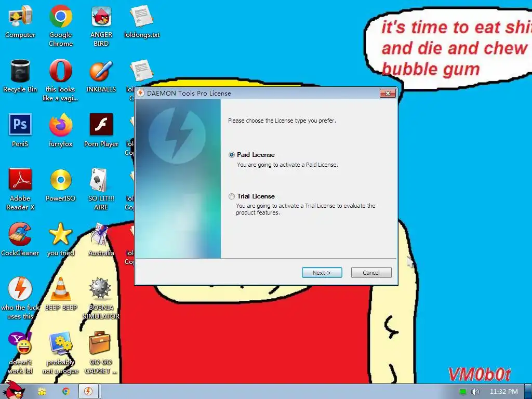Viewport: 532px width, 399px height.
Task: Launch the red Opera browser icon
Action: point(60,71)
